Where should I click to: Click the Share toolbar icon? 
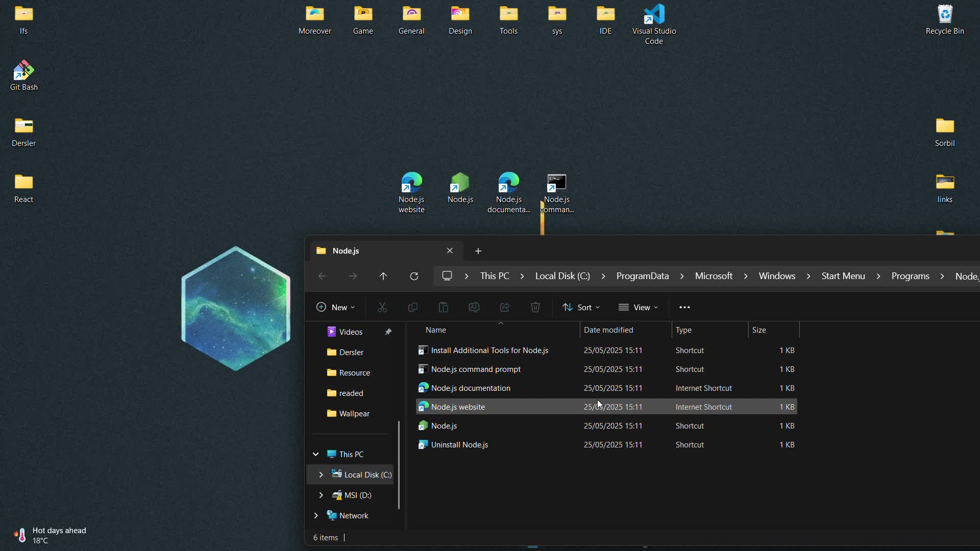505,307
